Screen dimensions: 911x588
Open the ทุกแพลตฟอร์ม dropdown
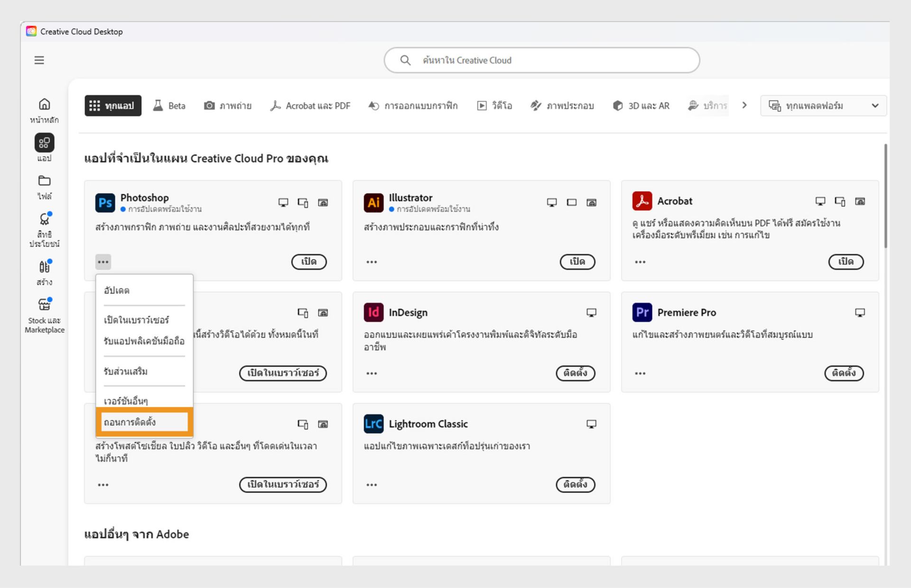point(823,105)
